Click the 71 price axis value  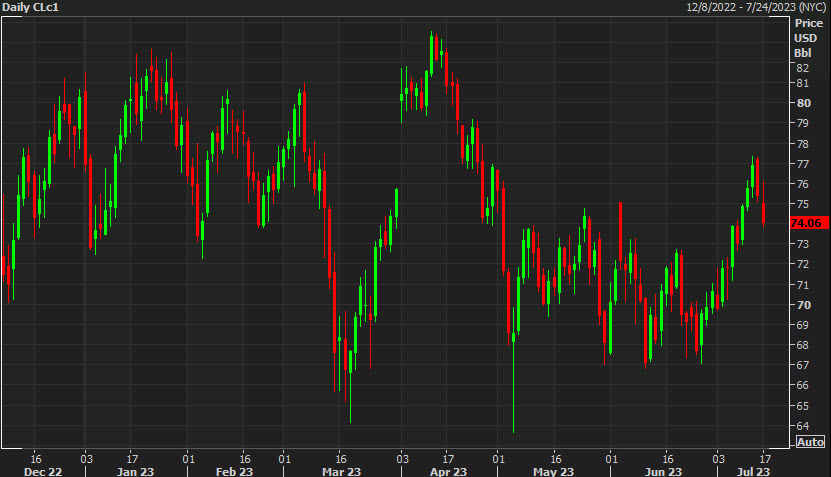tap(802, 285)
